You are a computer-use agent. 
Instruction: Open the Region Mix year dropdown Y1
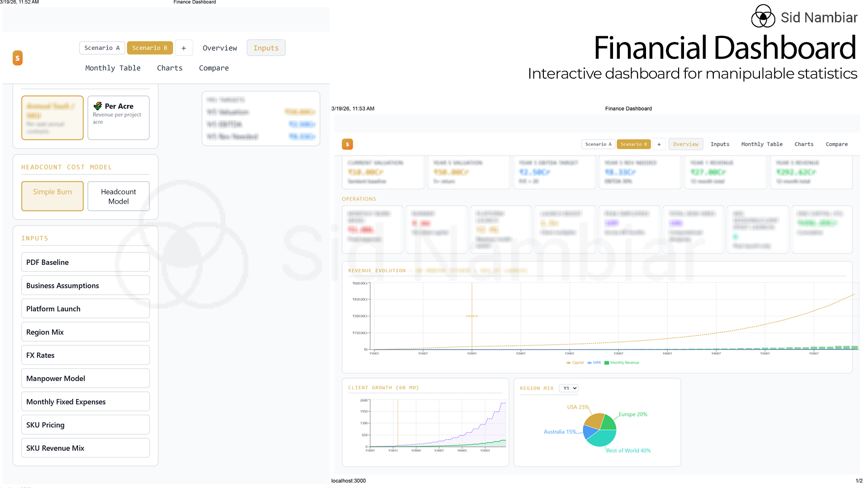tap(569, 388)
